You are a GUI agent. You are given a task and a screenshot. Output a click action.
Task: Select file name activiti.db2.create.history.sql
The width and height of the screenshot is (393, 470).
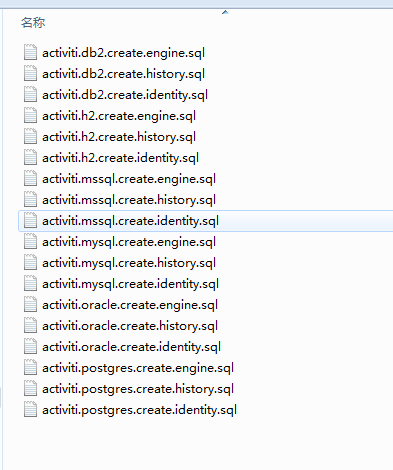pyautogui.click(x=123, y=74)
